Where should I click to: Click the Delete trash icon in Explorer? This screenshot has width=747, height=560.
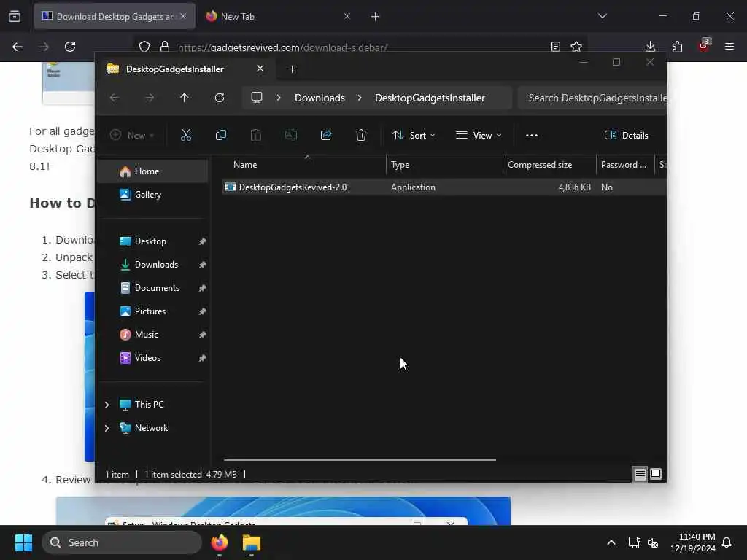coord(361,135)
